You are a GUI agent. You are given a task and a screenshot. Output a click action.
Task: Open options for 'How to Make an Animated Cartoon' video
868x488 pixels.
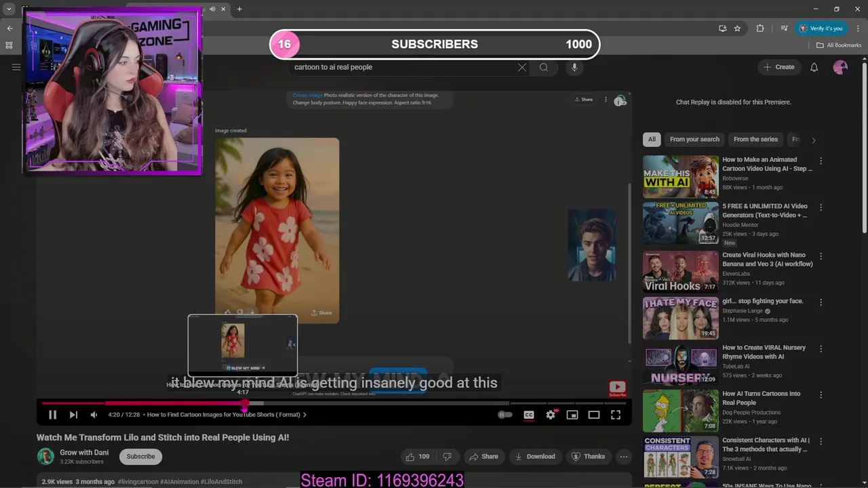821,161
